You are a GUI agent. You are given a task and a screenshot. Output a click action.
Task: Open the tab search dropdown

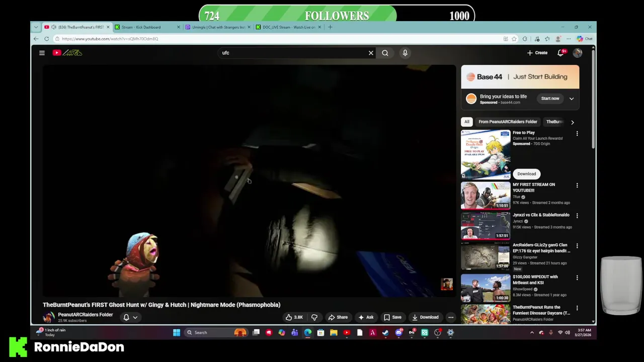[x=36, y=27]
